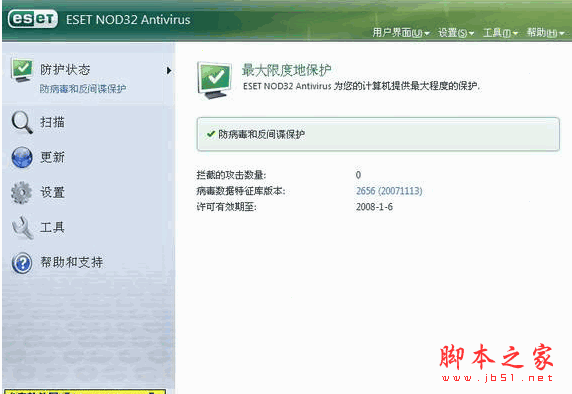Open the 防病毒和反间谍保护 sub-item under 防护状态

(83, 89)
